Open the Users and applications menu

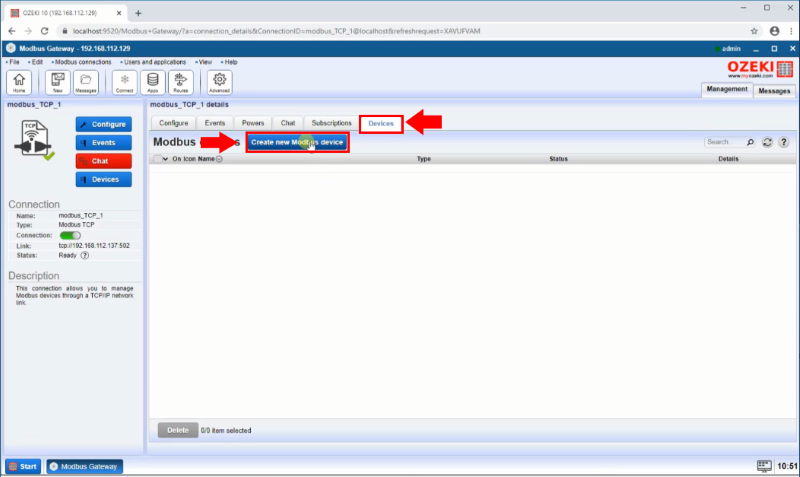pos(154,62)
